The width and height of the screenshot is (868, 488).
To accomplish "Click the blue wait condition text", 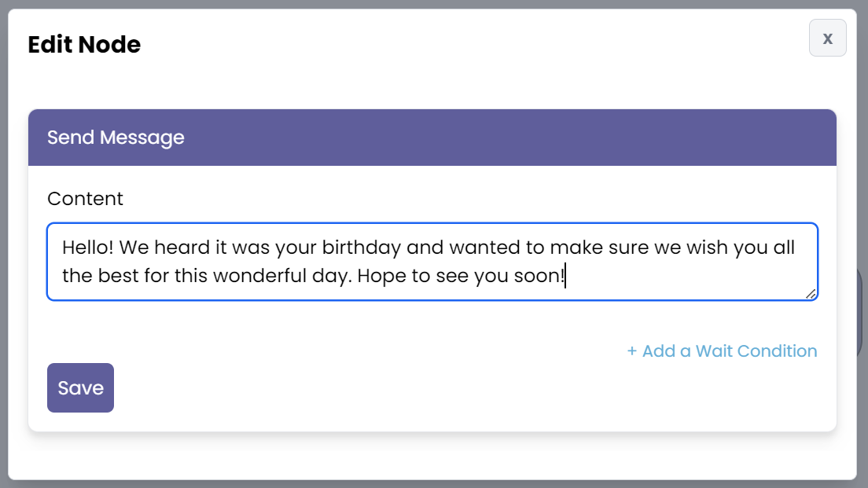I will coord(721,351).
